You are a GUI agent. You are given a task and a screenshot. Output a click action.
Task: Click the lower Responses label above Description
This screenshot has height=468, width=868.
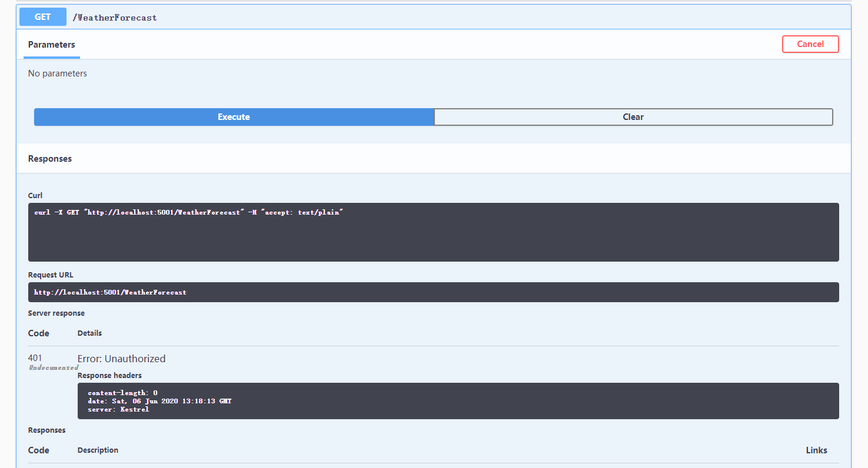(47, 430)
